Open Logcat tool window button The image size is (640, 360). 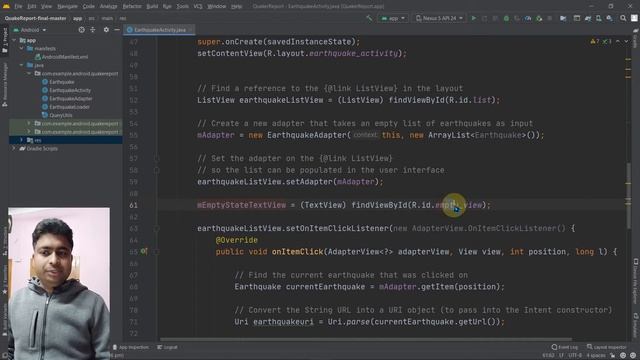pyautogui.click(x=167, y=347)
